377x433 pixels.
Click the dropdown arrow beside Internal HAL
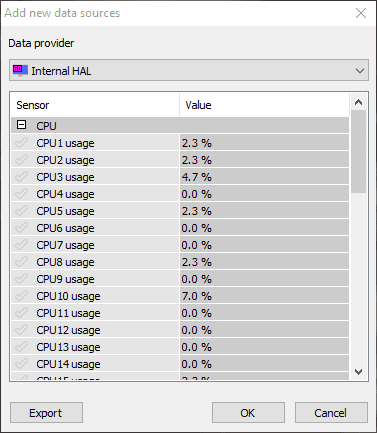[359, 71]
